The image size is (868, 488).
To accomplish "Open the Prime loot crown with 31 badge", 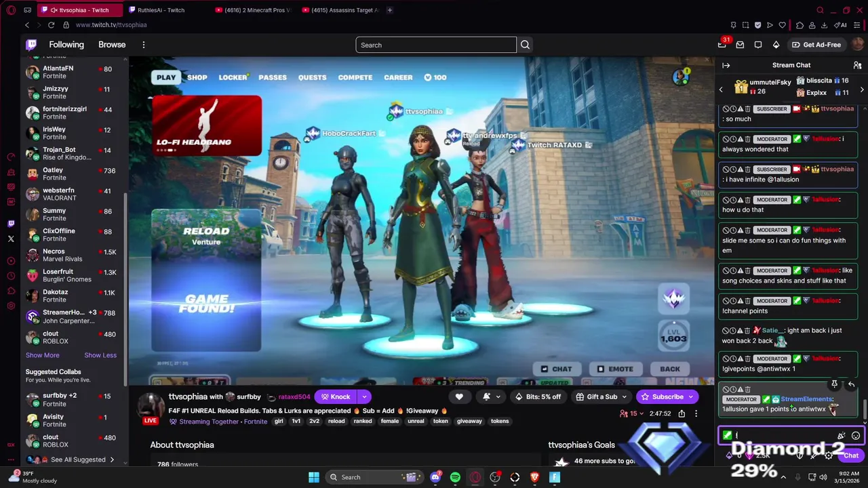I will pos(722,45).
